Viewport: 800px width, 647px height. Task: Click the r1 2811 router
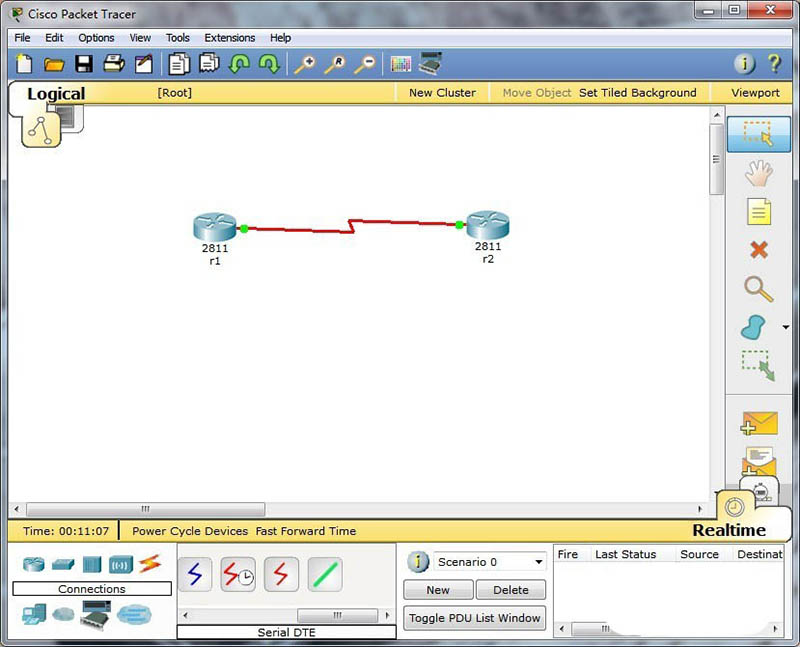215,227
